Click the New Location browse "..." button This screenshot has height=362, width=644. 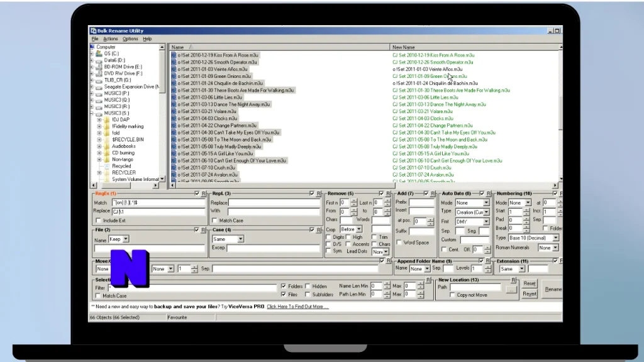[511, 290]
